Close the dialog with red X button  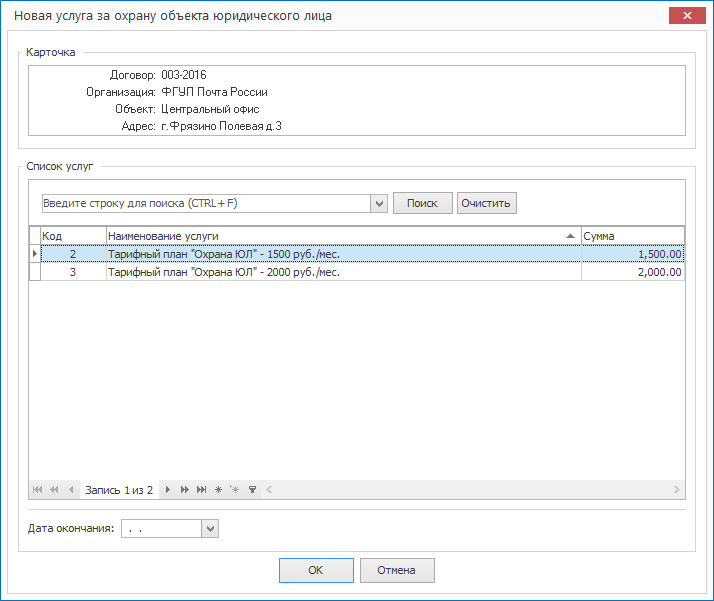687,15
